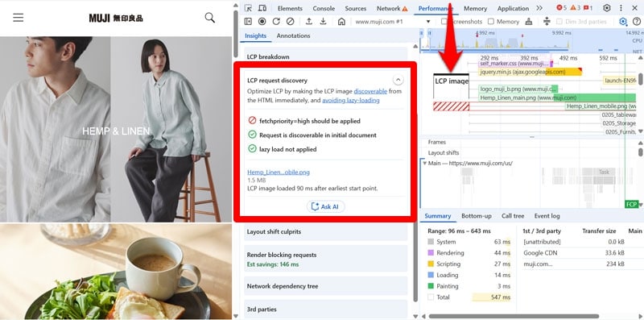Follow the 'discoverable' link

370,91
